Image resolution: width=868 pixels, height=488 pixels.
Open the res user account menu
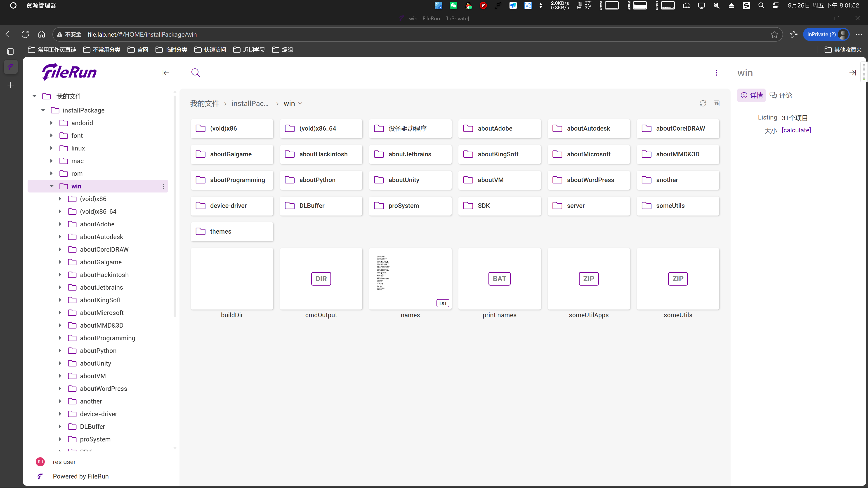(64, 462)
